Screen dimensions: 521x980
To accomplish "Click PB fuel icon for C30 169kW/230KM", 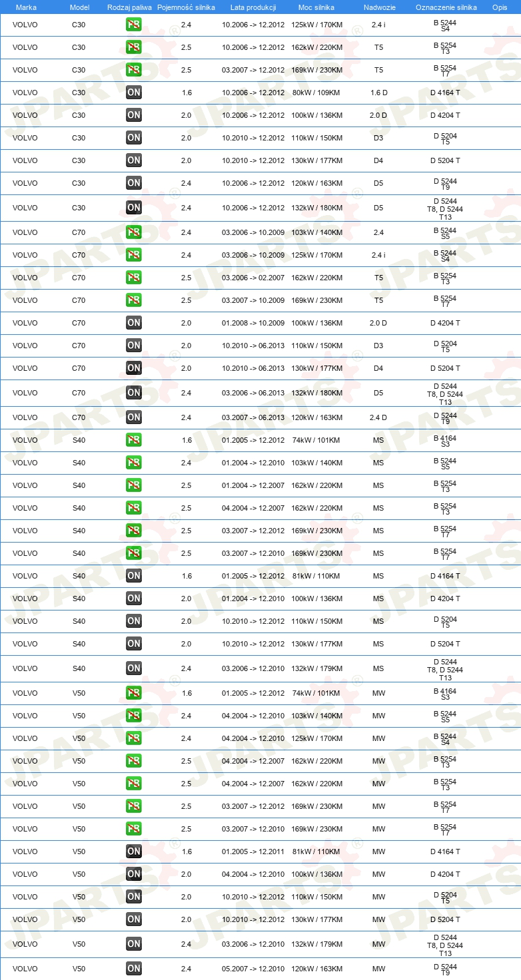I will pyautogui.click(x=134, y=70).
